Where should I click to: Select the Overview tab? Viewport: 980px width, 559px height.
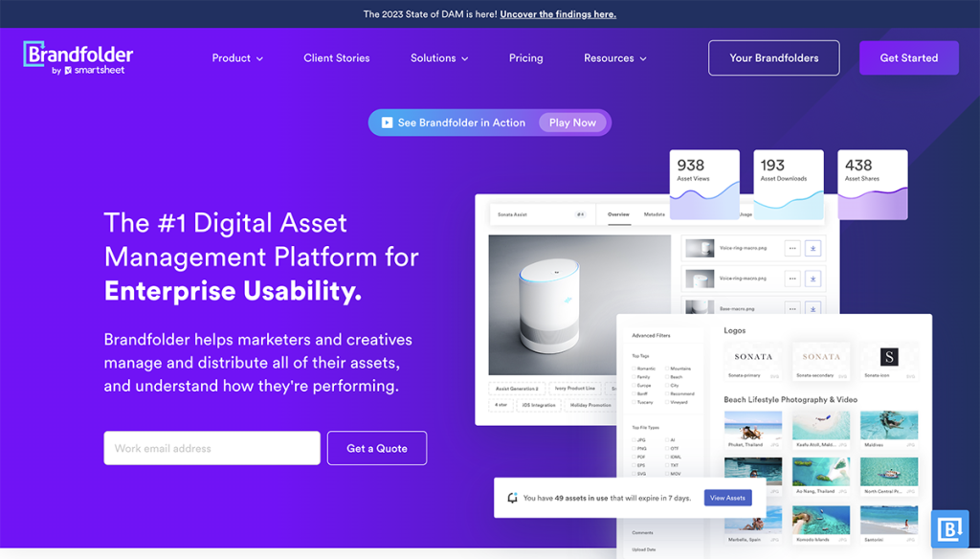[618, 214]
